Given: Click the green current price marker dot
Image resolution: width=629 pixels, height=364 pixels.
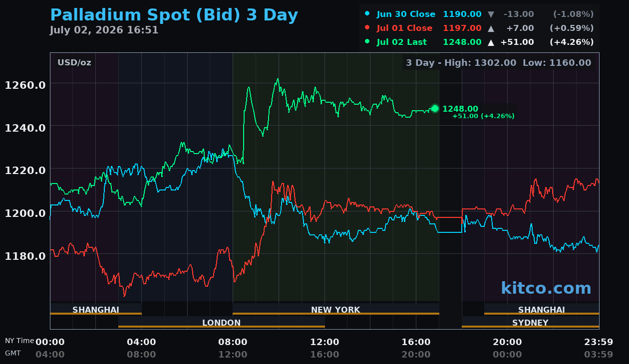Looking at the screenshot, I should pos(435,108).
